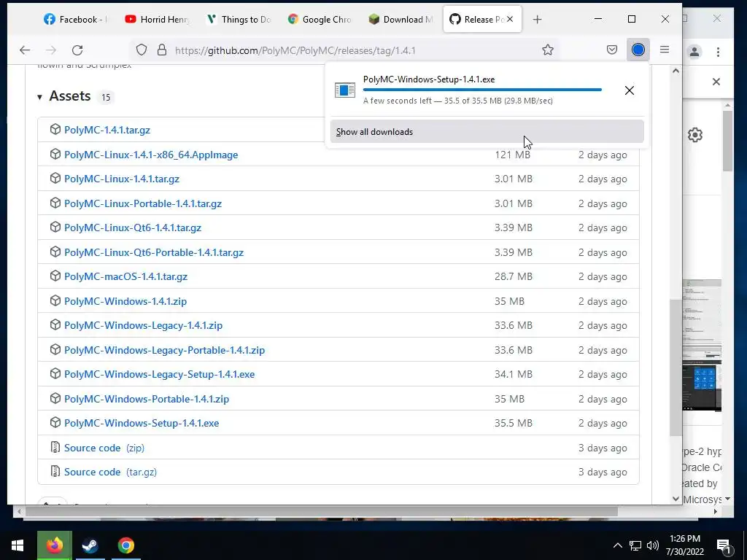
Task: Download PolyMC-Windows-Portable-1.4.1.zip
Action: [147, 399]
